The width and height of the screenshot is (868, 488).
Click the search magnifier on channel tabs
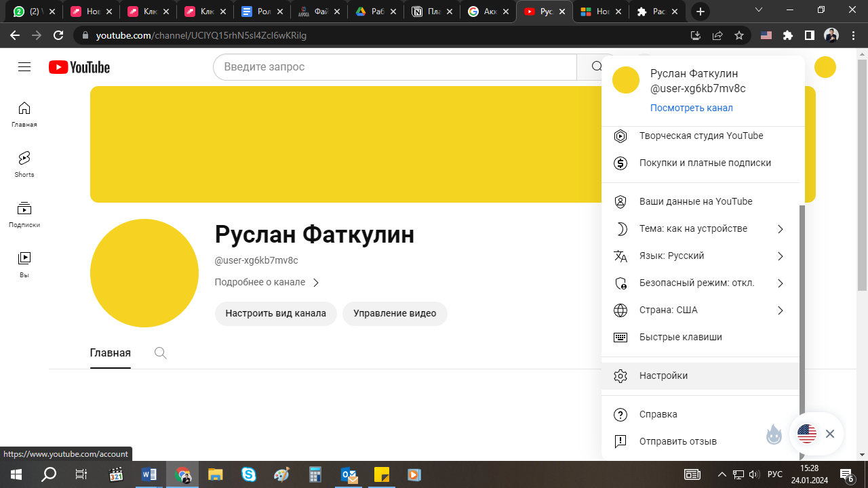161,353
